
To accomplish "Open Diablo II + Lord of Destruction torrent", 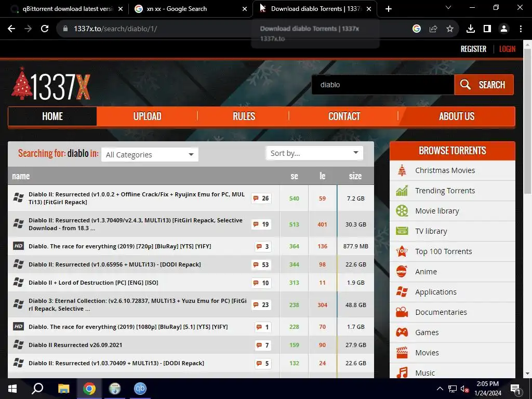I will (x=94, y=283).
